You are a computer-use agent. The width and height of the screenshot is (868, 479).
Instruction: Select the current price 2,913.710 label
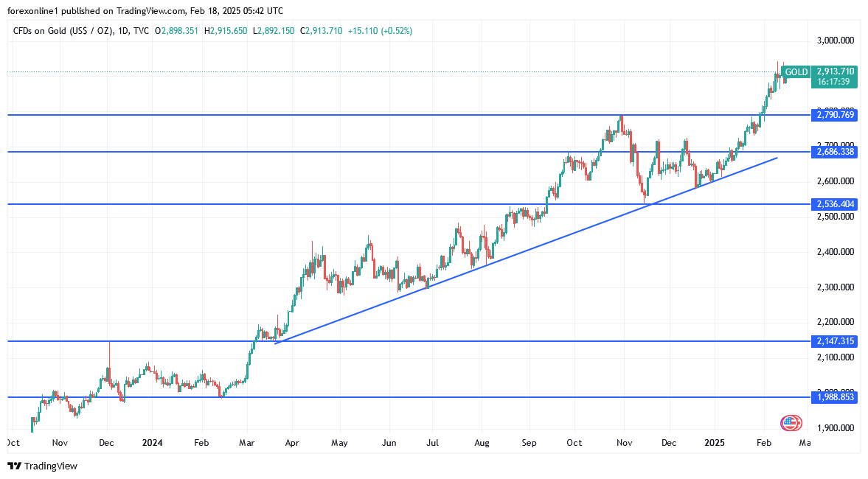point(835,71)
